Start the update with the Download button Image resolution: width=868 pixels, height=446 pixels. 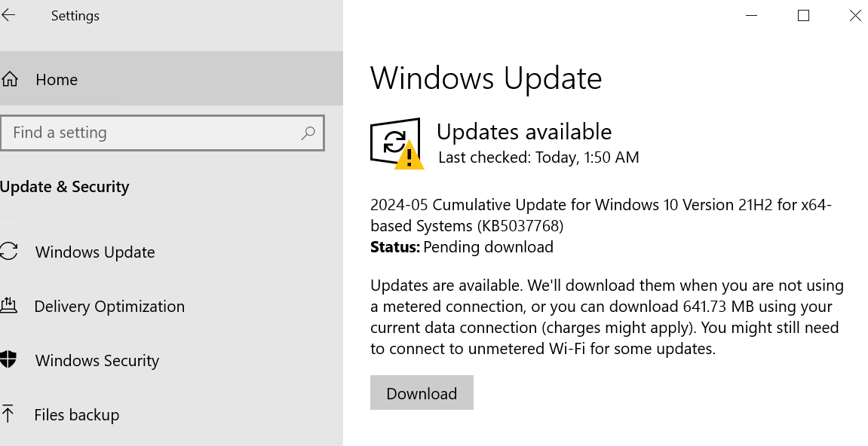[x=422, y=393]
